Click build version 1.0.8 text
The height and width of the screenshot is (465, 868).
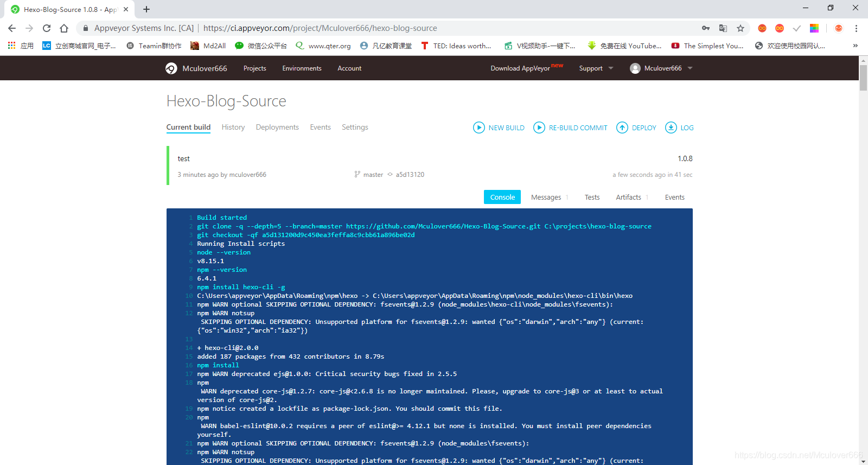(x=685, y=158)
